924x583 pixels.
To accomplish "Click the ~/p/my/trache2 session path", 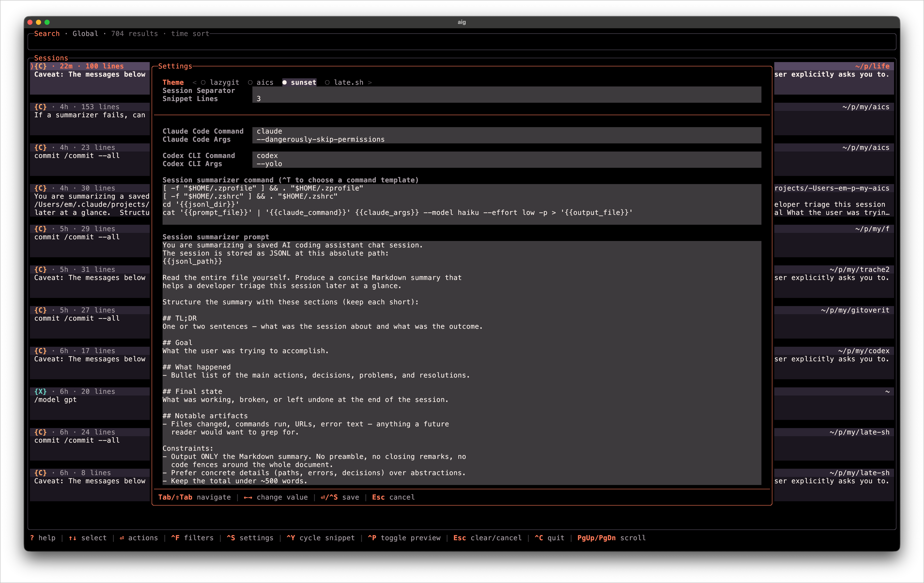I will point(860,270).
